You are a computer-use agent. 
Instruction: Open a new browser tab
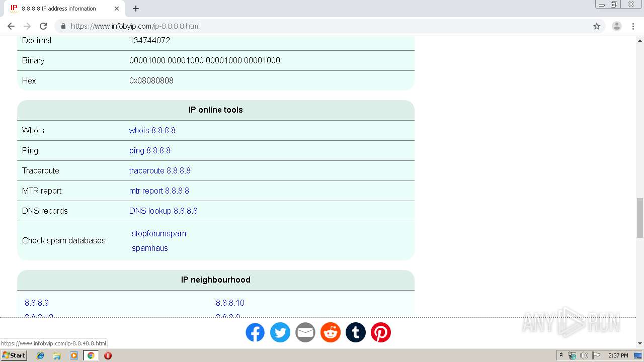click(x=136, y=9)
